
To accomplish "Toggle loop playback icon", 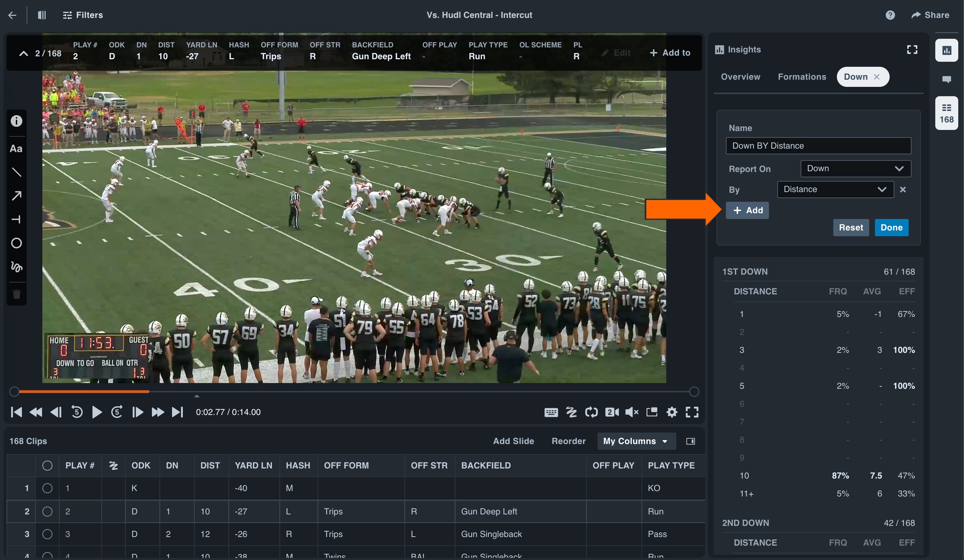I will (591, 412).
